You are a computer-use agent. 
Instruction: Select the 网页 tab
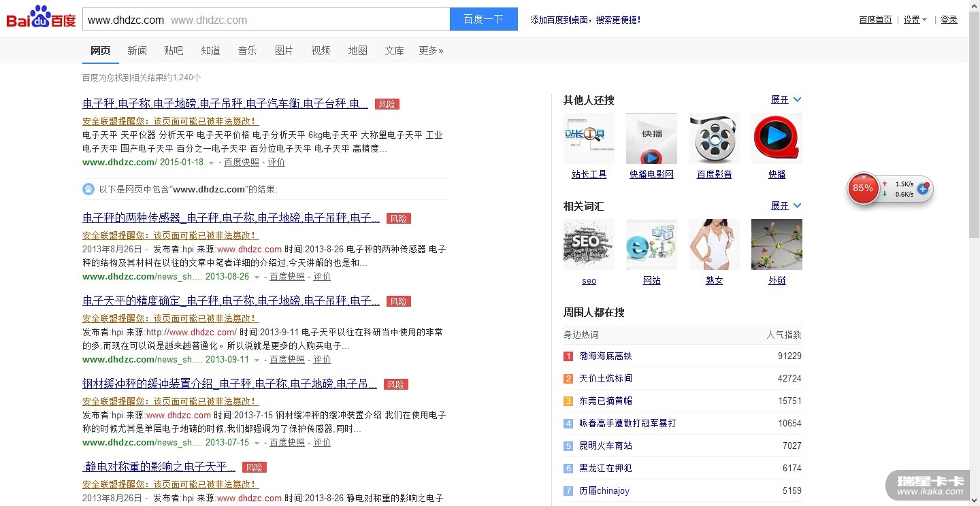[101, 50]
